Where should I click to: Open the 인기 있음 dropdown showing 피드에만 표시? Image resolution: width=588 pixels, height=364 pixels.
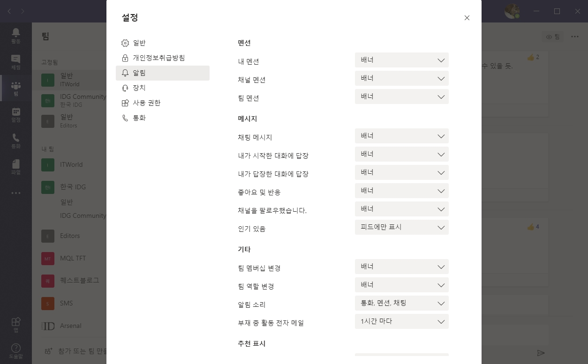pos(401,227)
